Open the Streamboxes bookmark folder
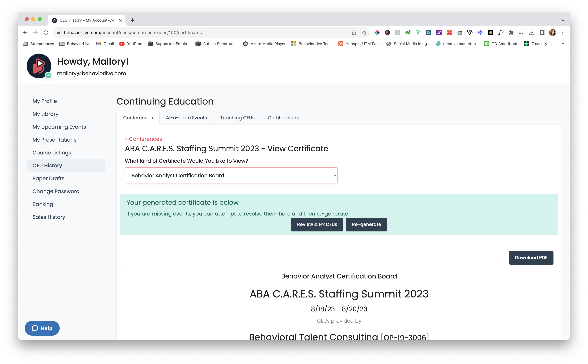The height and width of the screenshot is (364, 588). pyautogui.click(x=38, y=44)
